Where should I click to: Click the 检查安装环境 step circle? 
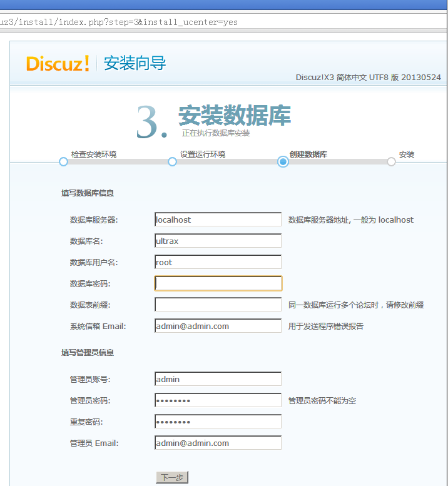tap(63, 161)
